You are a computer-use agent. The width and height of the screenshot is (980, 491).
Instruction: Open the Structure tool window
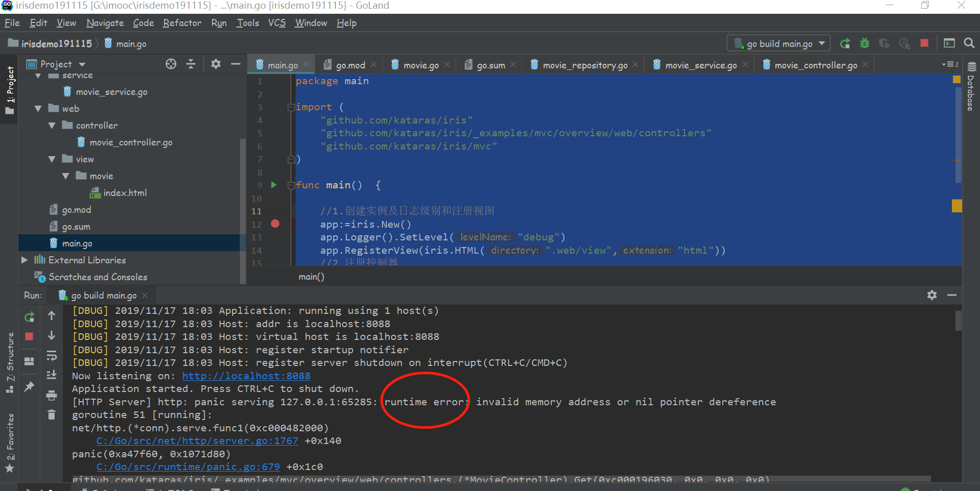click(10, 362)
